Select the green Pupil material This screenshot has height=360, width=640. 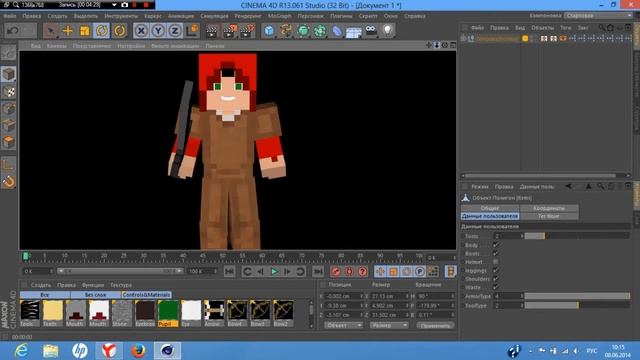(x=168, y=313)
